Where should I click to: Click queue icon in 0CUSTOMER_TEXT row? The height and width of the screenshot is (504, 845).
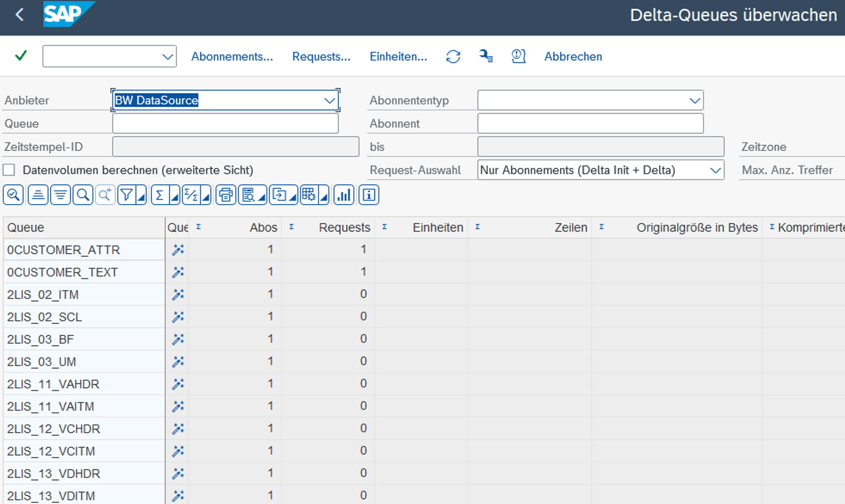click(x=178, y=272)
